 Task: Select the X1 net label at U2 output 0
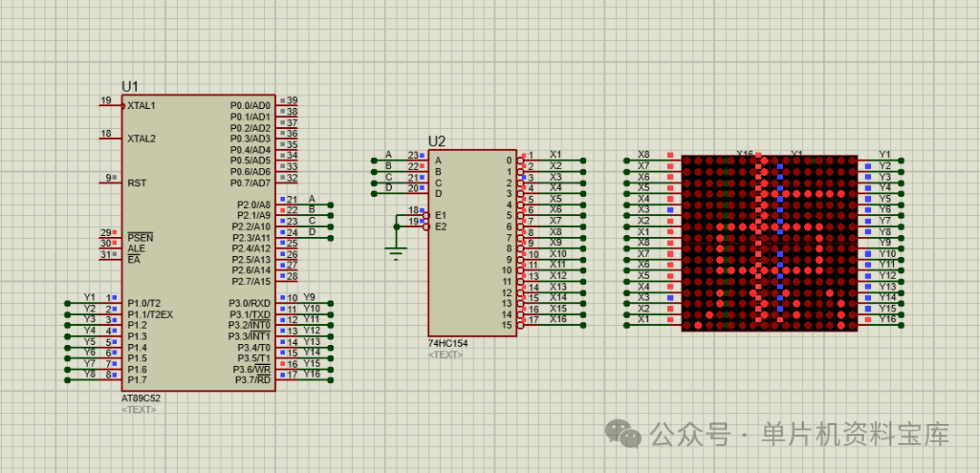click(555, 154)
